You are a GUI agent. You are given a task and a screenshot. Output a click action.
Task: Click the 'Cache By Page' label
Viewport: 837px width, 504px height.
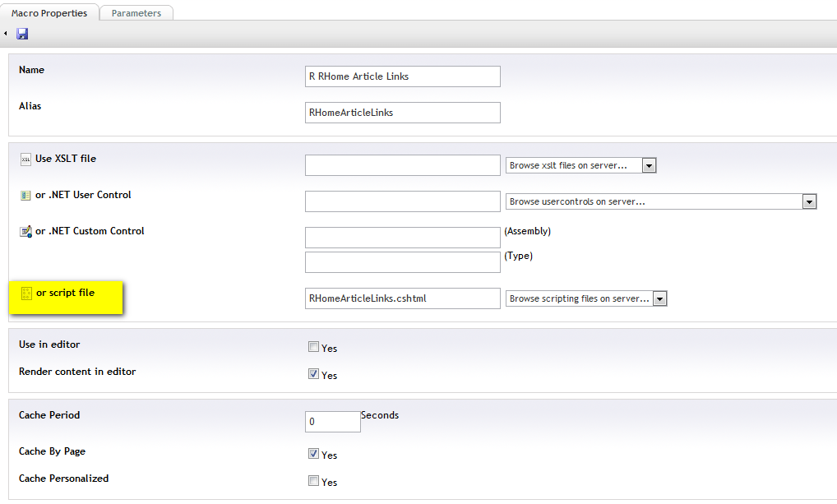pyautogui.click(x=52, y=451)
